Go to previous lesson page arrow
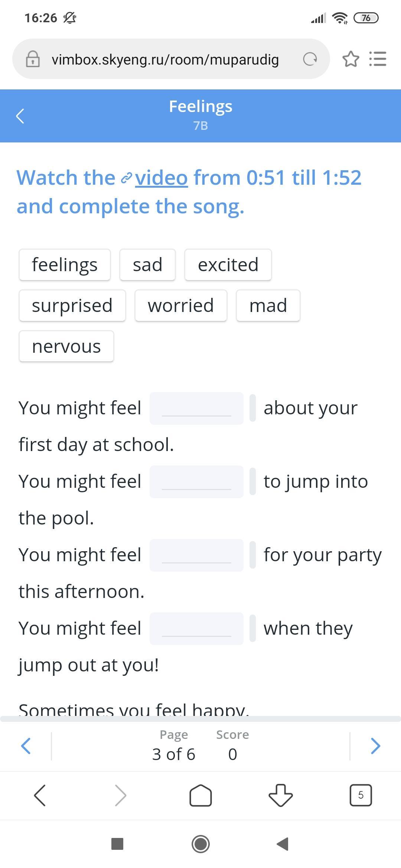Screen dimensions: 401x868 tap(26, 746)
